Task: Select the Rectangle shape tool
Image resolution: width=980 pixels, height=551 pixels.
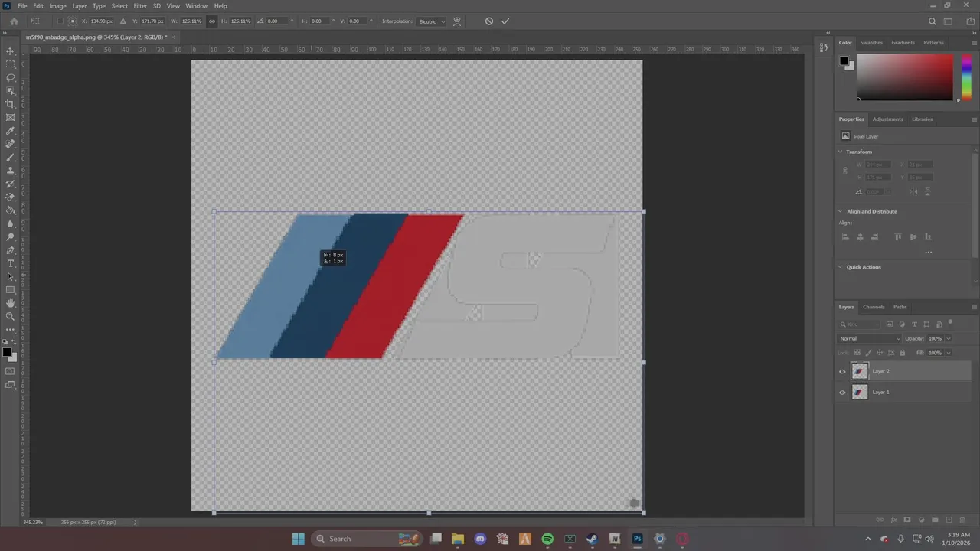Action: pyautogui.click(x=11, y=290)
